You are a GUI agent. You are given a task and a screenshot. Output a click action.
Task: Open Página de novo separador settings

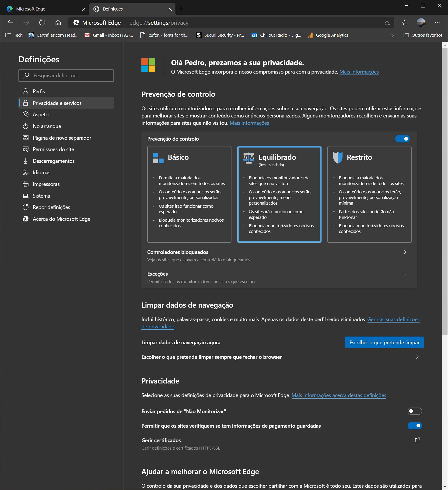pos(66,138)
